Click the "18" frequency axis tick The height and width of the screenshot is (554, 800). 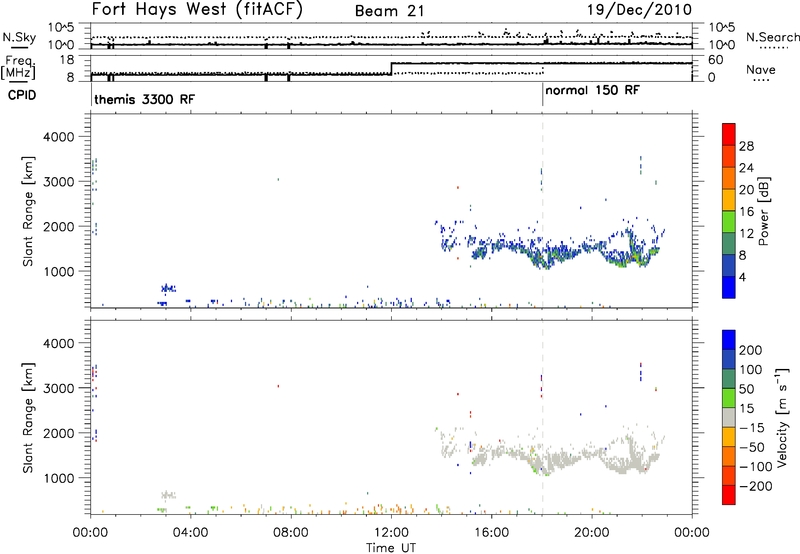(x=68, y=60)
